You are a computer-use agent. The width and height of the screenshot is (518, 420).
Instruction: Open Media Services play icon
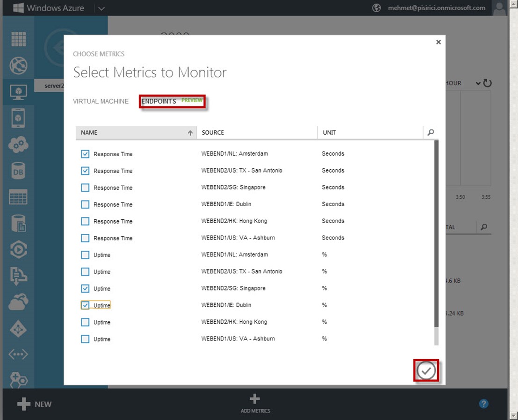tap(19, 249)
